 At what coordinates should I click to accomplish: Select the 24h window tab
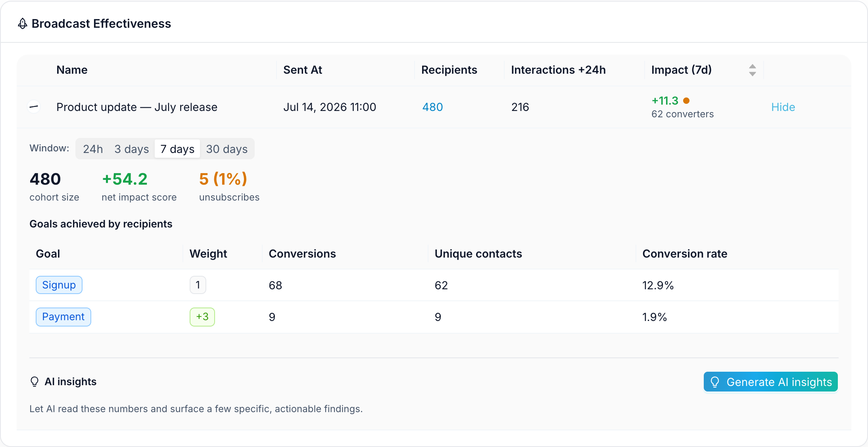click(93, 149)
